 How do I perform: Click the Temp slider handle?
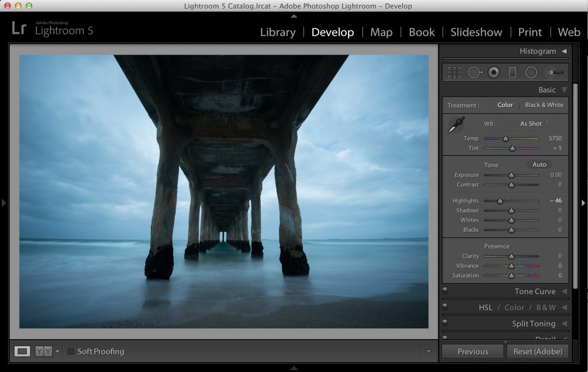(x=505, y=139)
